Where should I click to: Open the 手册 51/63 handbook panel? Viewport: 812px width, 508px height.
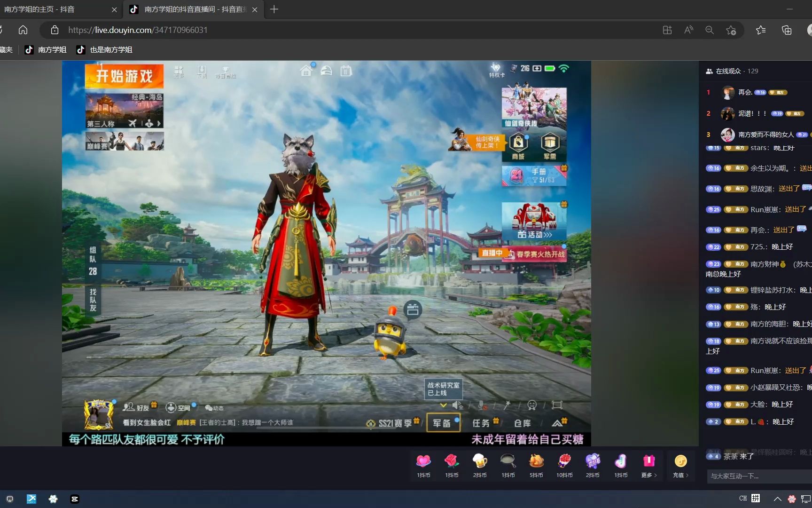(534, 175)
